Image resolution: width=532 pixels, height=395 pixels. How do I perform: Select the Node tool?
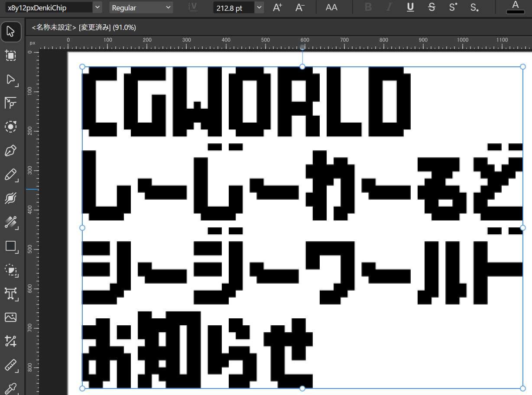tap(10, 79)
